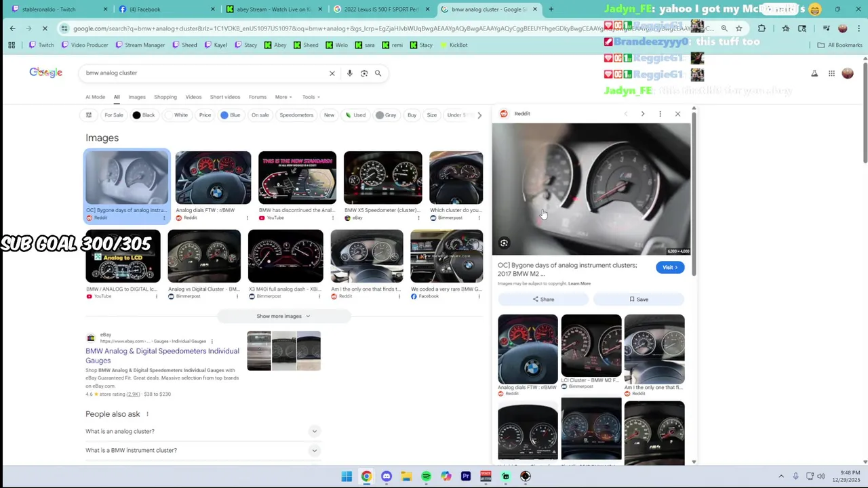Open Streamlabs from the taskbar
Screen dimensions: 868x488
pos(505,476)
